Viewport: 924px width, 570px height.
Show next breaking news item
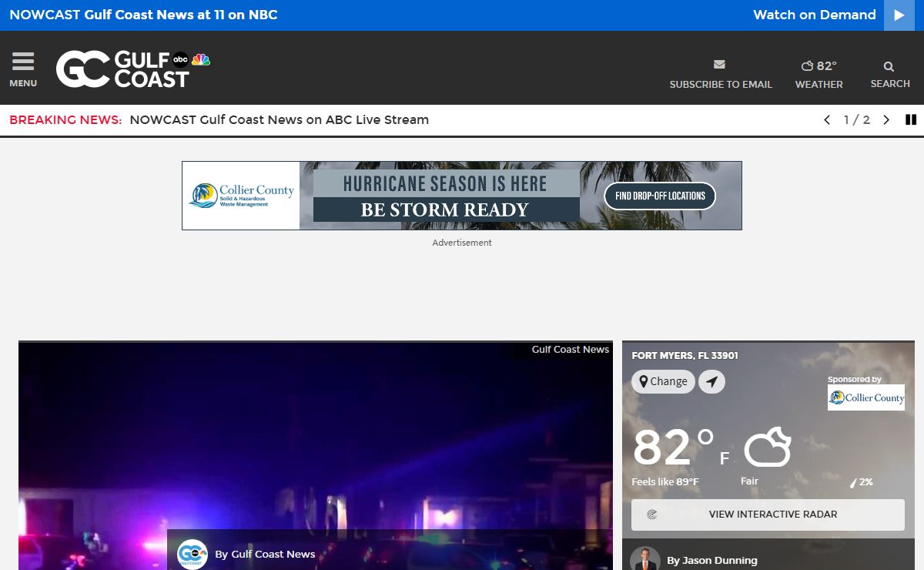(886, 120)
